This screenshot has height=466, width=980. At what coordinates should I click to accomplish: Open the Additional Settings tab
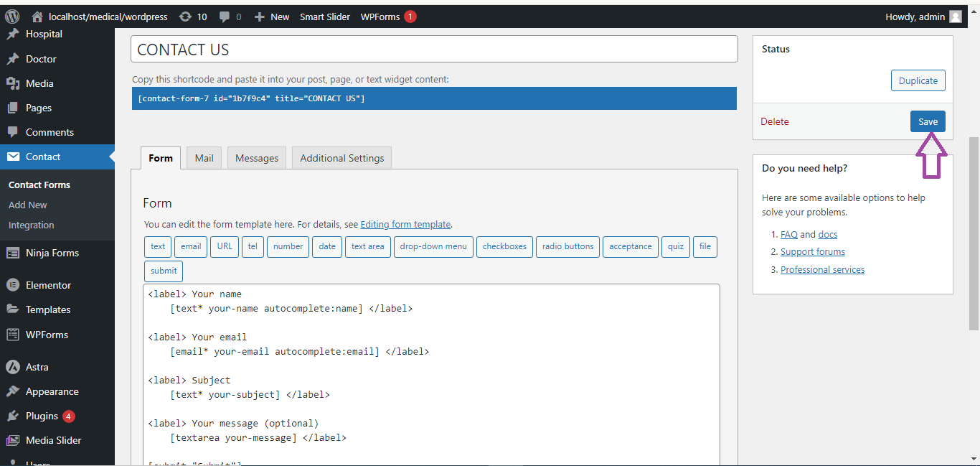point(341,158)
